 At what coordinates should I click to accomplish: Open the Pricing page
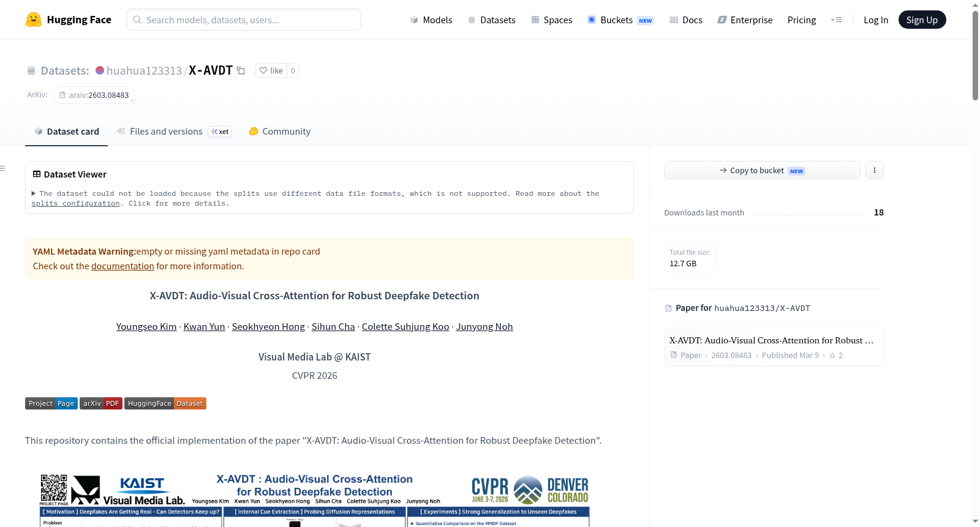click(802, 20)
